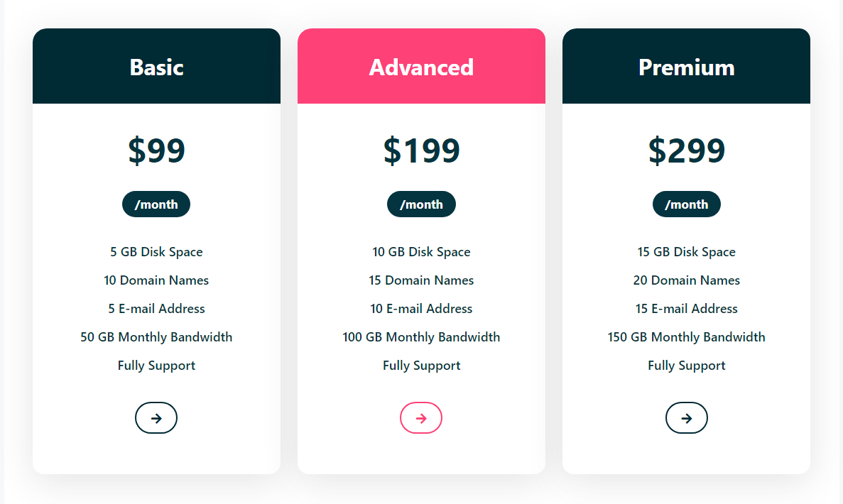The height and width of the screenshot is (504, 843).
Task: Click the /month badge under $299
Action: click(x=687, y=204)
